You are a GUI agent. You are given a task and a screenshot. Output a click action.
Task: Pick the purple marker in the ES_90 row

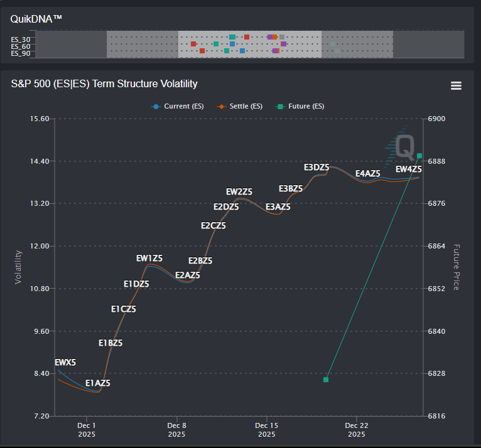click(275, 51)
